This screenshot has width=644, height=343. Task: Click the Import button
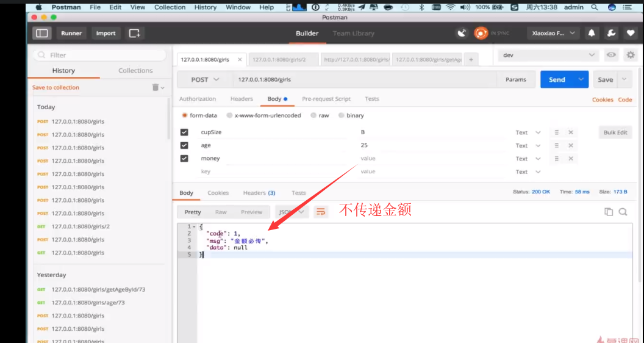(106, 34)
